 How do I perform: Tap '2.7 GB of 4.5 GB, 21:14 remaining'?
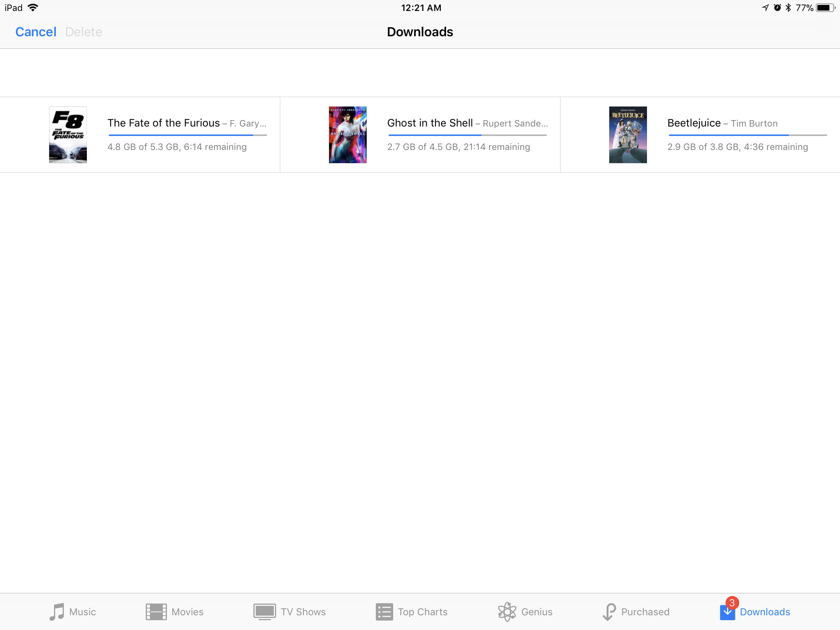pos(459,147)
